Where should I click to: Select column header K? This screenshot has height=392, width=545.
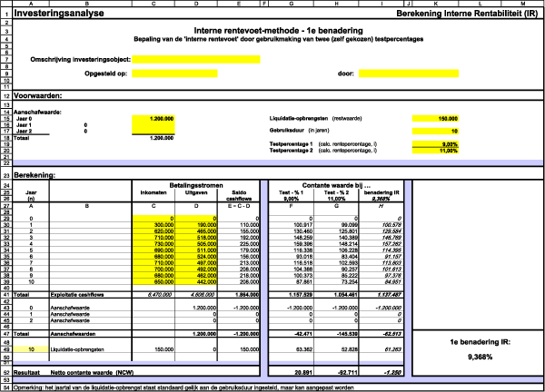435,4
